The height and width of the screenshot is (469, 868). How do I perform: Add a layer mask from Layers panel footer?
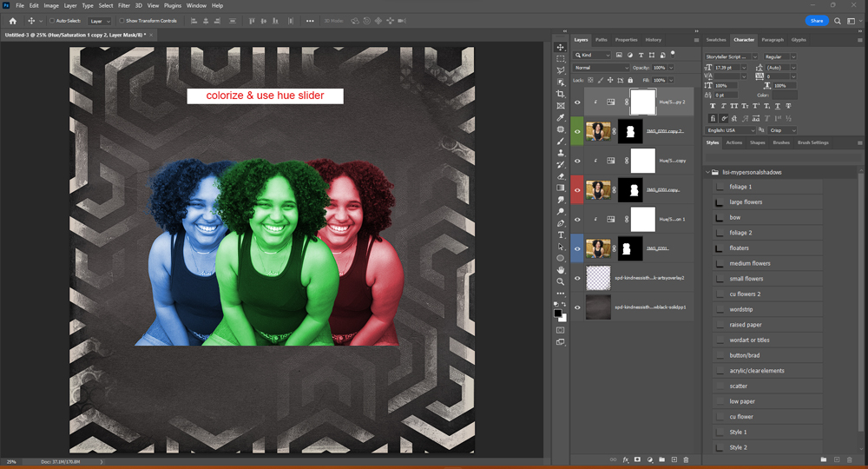point(637,459)
